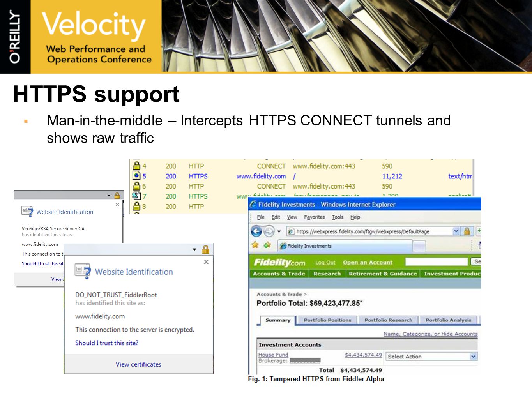Click the address bar URL webxpress.fidelity.com
532x399 pixels.
pyautogui.click(x=362, y=231)
